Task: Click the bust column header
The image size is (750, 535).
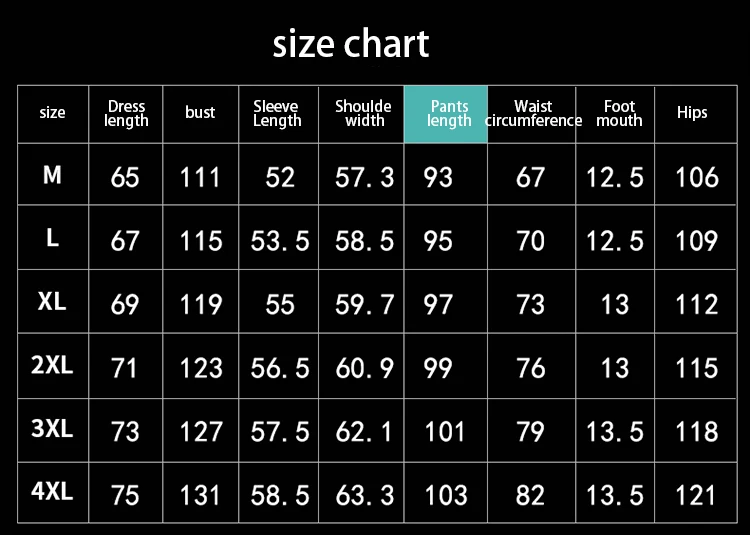Action: point(200,113)
